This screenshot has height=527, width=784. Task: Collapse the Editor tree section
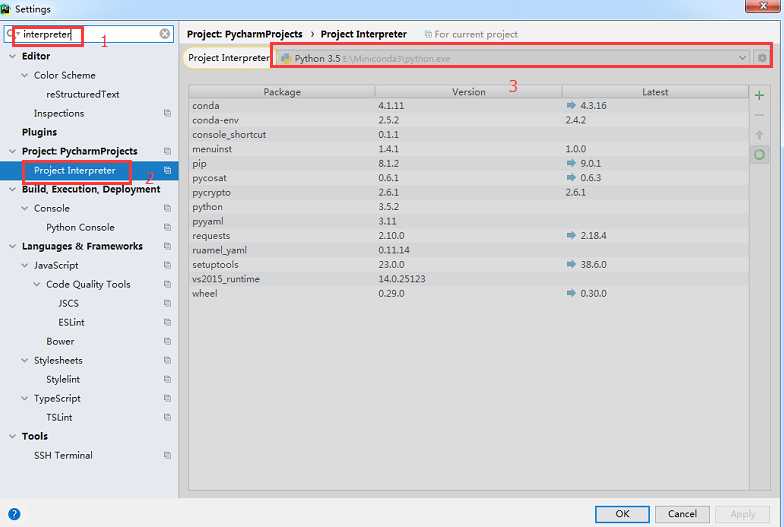tap(12, 56)
